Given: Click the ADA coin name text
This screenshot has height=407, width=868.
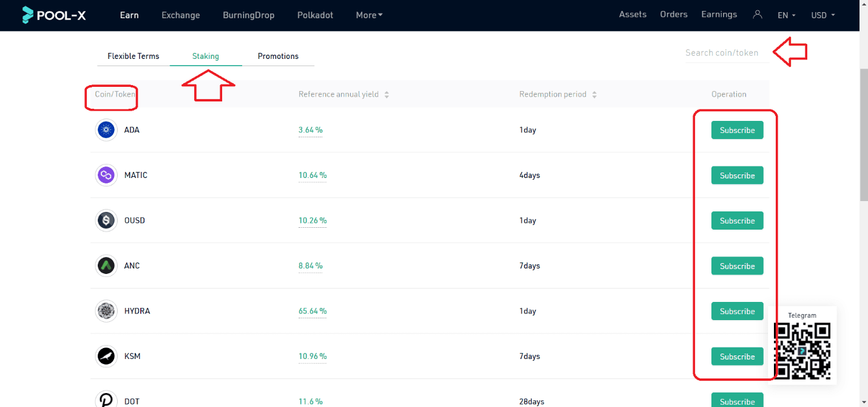Looking at the screenshot, I should coord(132,130).
